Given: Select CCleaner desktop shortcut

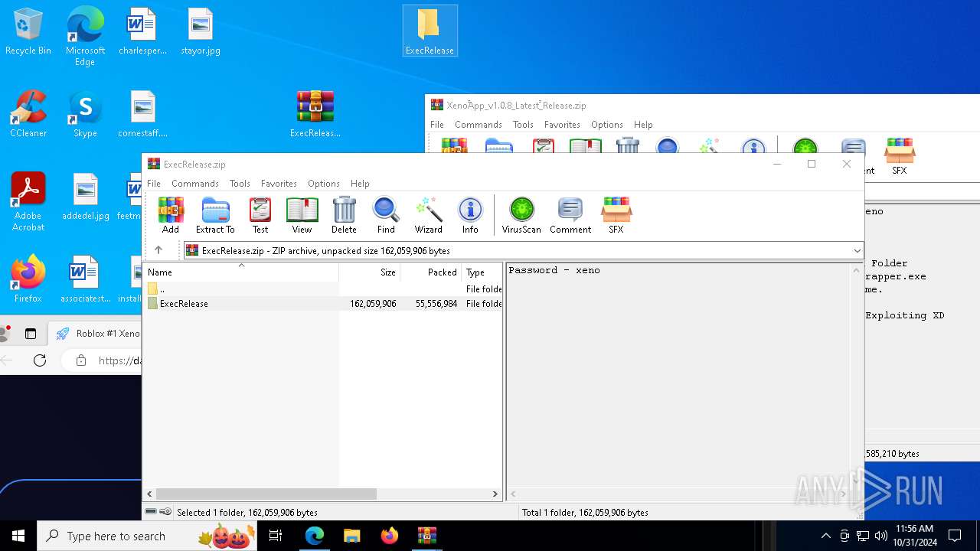Looking at the screenshot, I should [x=28, y=115].
